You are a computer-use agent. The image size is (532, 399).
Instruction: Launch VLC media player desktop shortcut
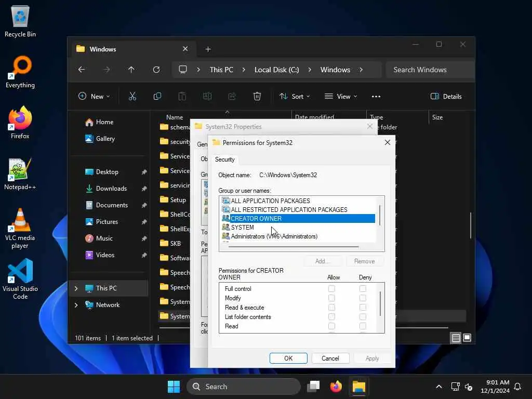tap(20, 229)
